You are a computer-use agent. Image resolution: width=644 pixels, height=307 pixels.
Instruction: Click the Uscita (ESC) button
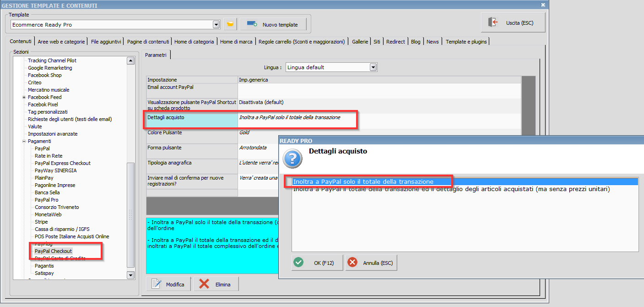513,22
